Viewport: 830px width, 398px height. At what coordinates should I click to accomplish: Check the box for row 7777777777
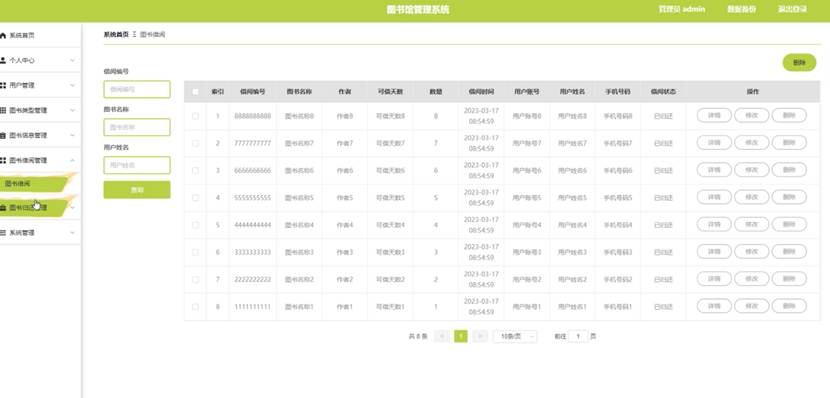[x=195, y=143]
